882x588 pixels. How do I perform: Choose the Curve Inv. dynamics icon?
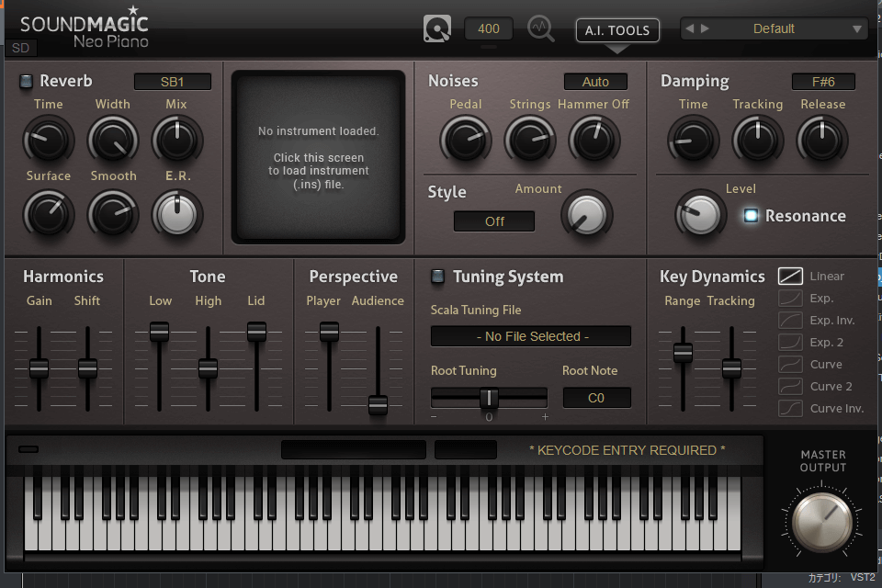tap(790, 409)
